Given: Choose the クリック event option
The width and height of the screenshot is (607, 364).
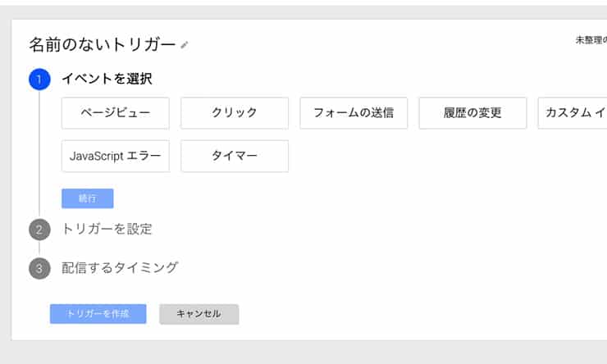Looking at the screenshot, I should pos(235,113).
